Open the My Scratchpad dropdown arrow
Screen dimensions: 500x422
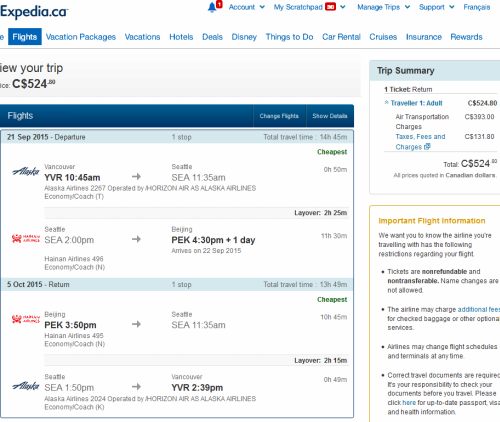342,7
